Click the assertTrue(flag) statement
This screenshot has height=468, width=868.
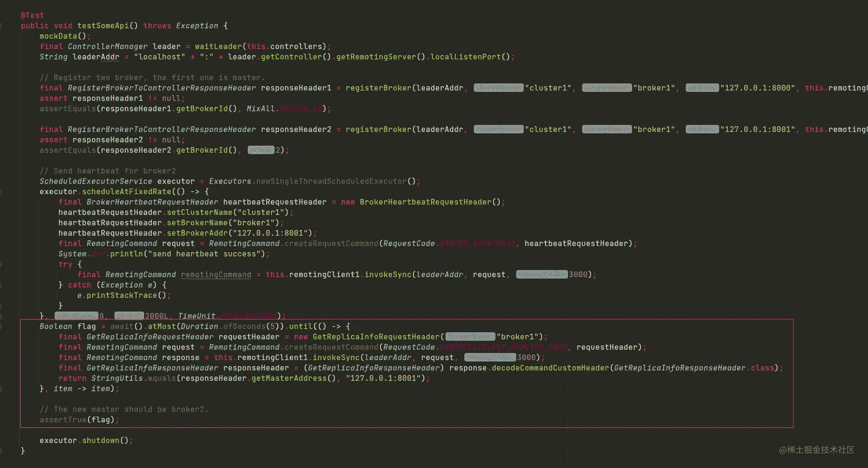pyautogui.click(x=77, y=420)
